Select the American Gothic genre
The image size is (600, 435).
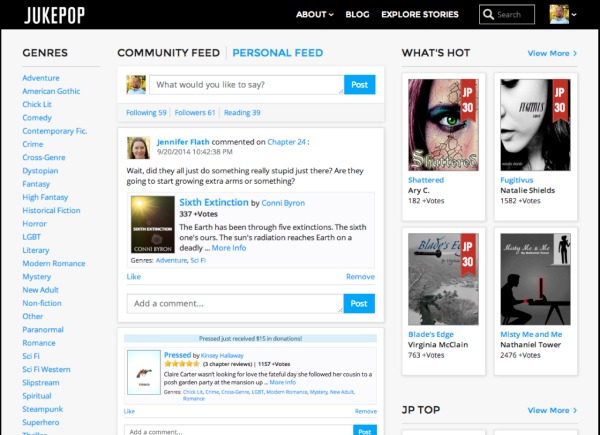(51, 91)
